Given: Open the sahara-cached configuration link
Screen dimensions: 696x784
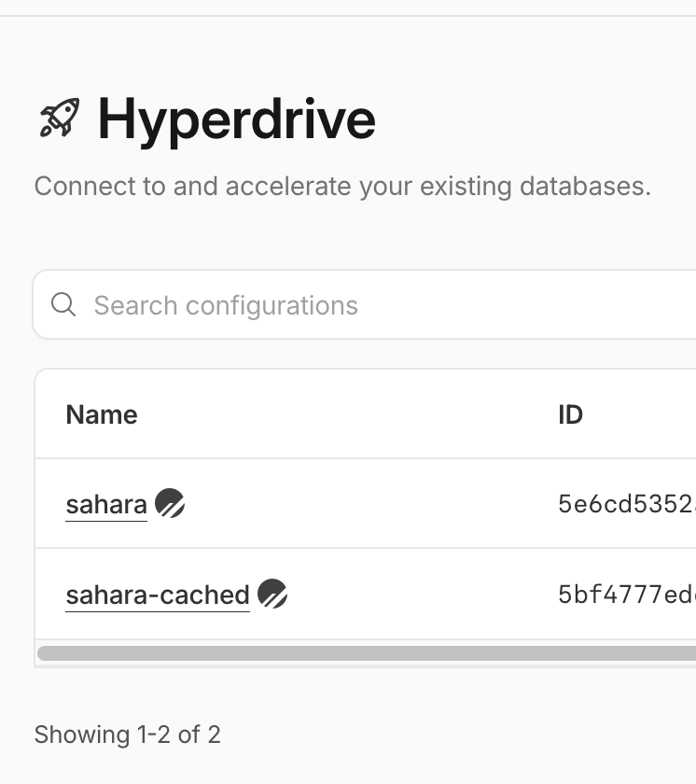Looking at the screenshot, I should [158, 595].
